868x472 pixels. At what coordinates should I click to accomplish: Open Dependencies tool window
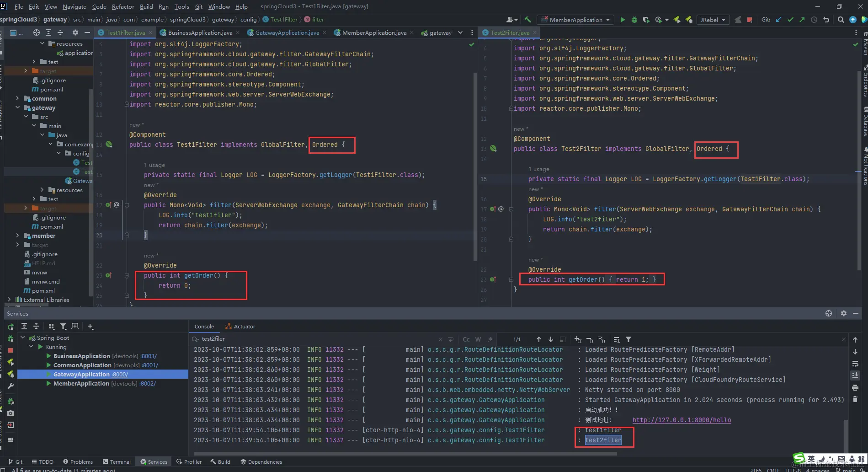[261, 461]
